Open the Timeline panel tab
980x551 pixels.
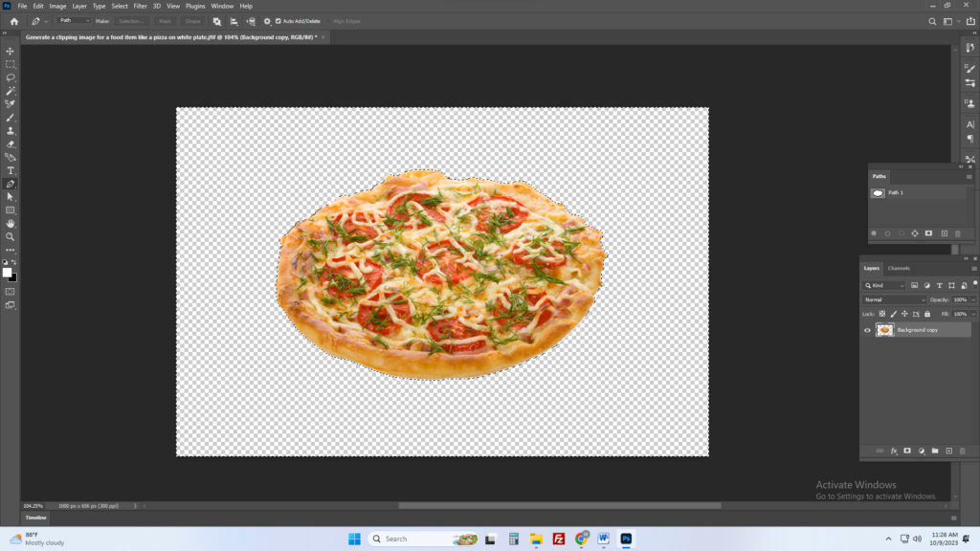click(x=35, y=518)
